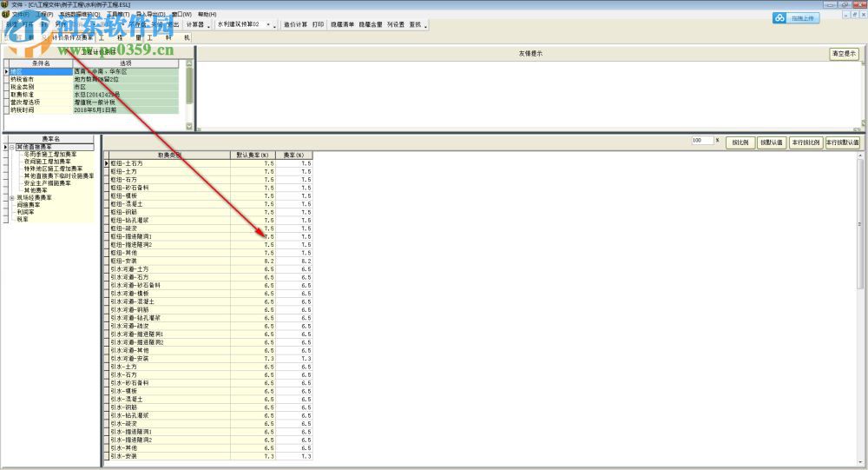Click the 本行按比例 button

(x=806, y=142)
